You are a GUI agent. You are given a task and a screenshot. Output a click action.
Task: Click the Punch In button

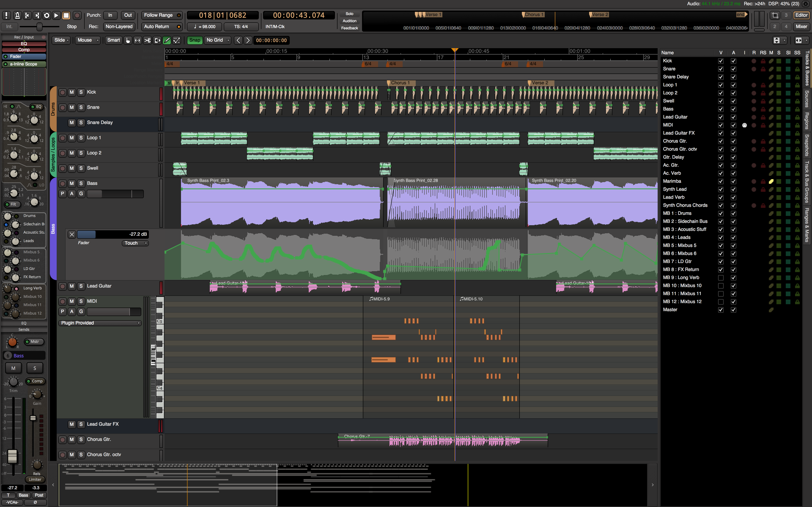pos(110,15)
